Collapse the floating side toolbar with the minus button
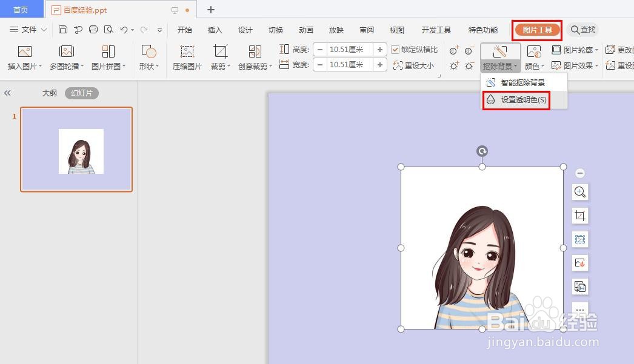The image size is (634, 364). 580,173
